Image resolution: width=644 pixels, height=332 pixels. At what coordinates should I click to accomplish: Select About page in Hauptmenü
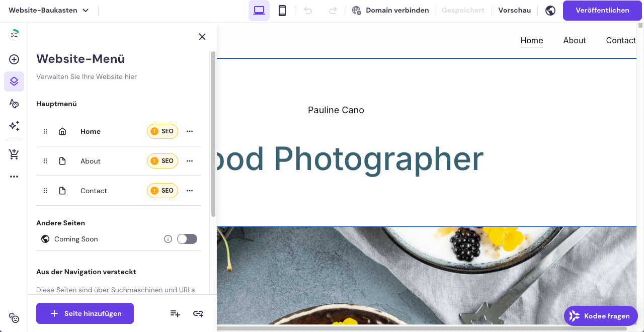pyautogui.click(x=91, y=161)
